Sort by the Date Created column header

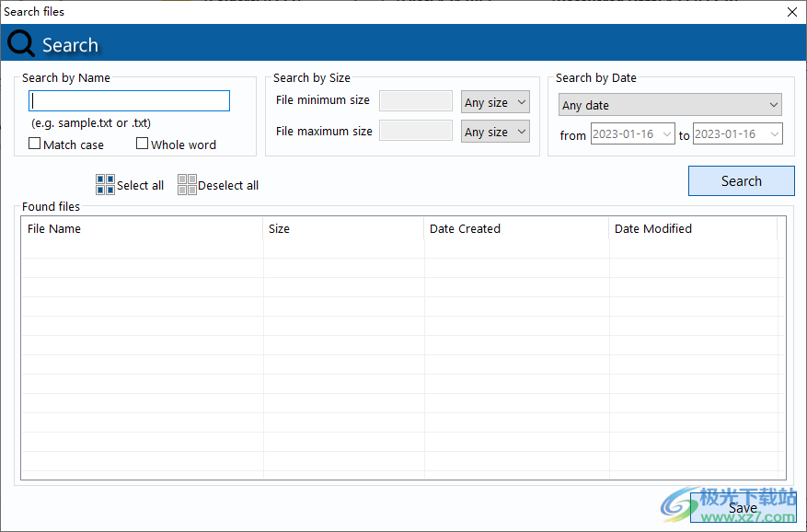[515, 229]
